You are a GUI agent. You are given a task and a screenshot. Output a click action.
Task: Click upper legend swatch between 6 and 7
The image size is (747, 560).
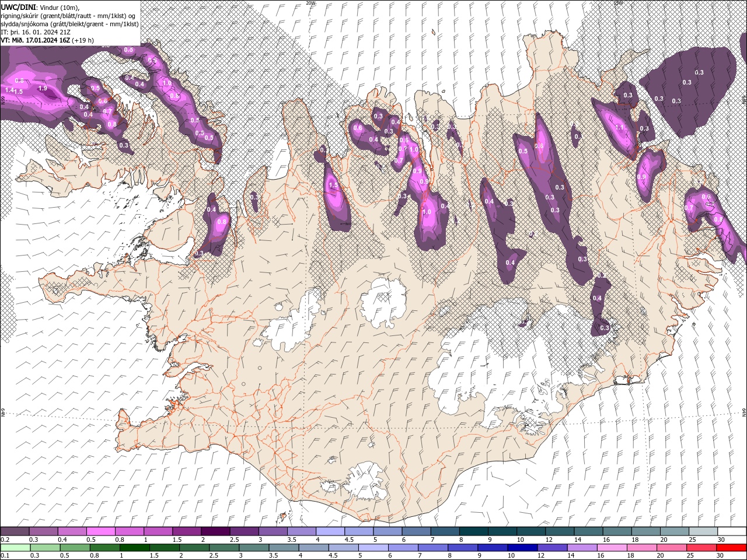(416, 531)
